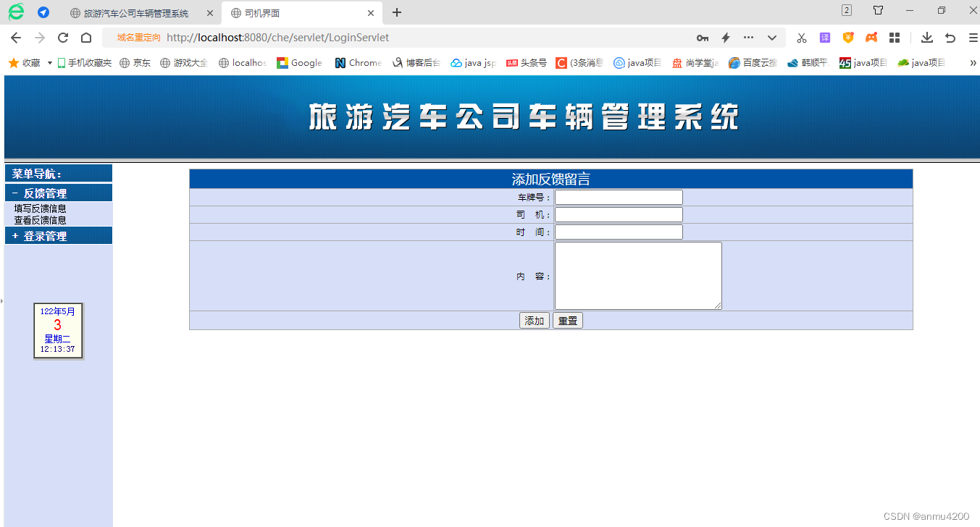This screenshot has height=527, width=980.
Task: Open the three-dot more options in address bar
Action: coord(748,38)
